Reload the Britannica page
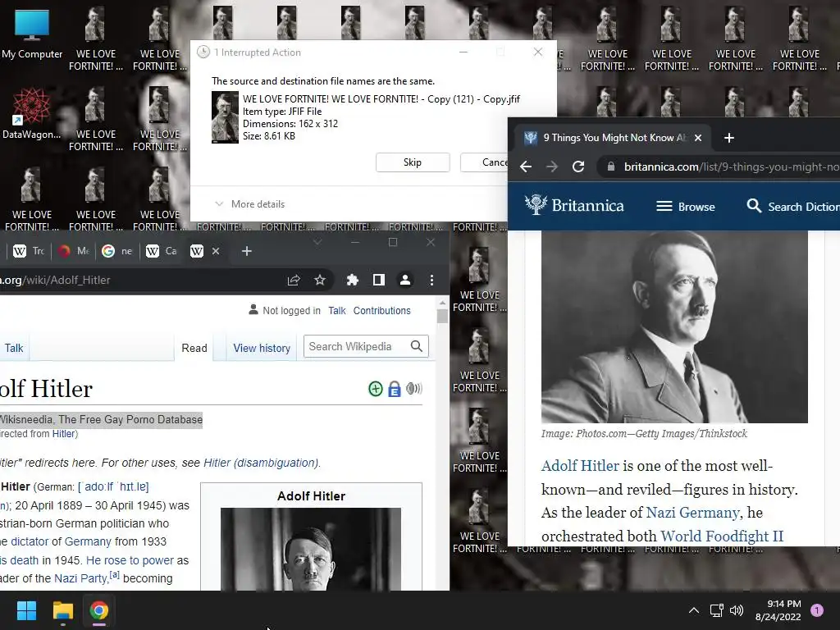840x630 pixels. pyautogui.click(x=578, y=167)
